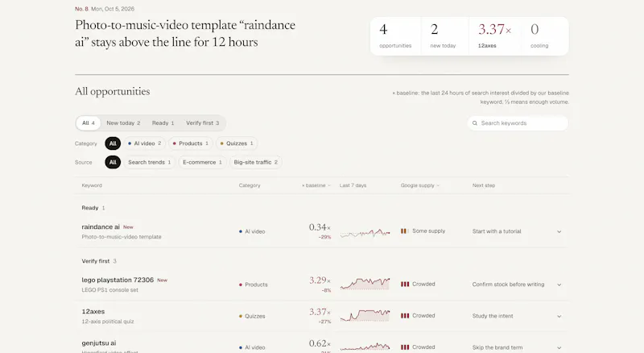The width and height of the screenshot is (644, 353).
Task: Open the lego playstation 72306 keyword
Action: 118,280
